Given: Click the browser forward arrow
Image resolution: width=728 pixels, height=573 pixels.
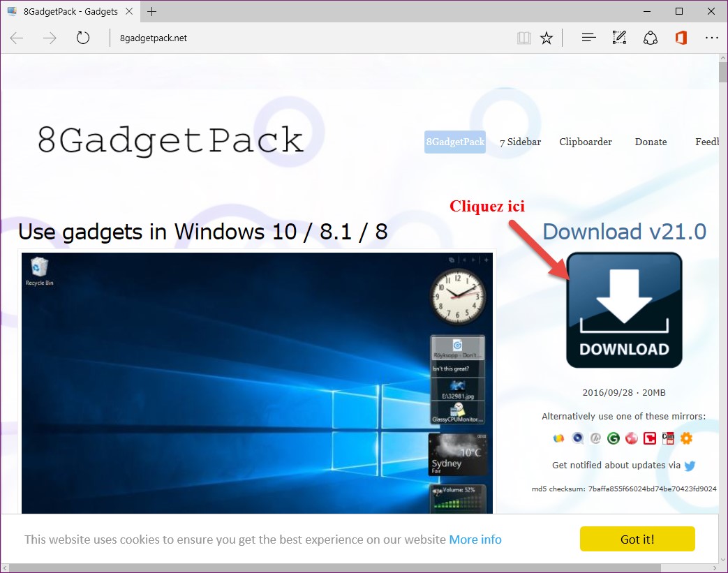Looking at the screenshot, I should click(x=50, y=38).
